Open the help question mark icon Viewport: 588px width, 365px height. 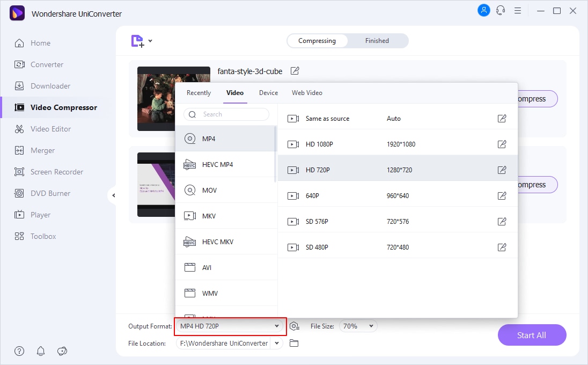(19, 351)
